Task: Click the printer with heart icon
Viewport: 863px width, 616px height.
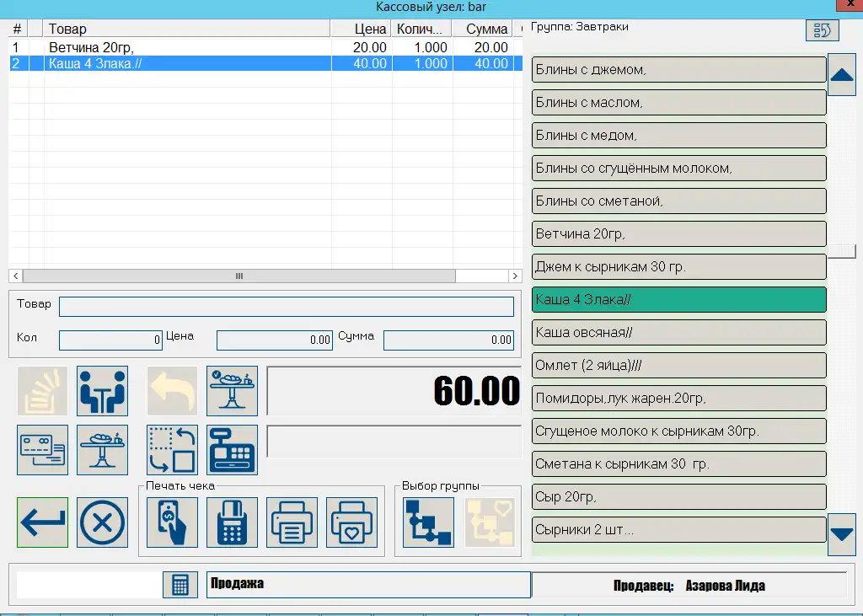Action: [351, 522]
